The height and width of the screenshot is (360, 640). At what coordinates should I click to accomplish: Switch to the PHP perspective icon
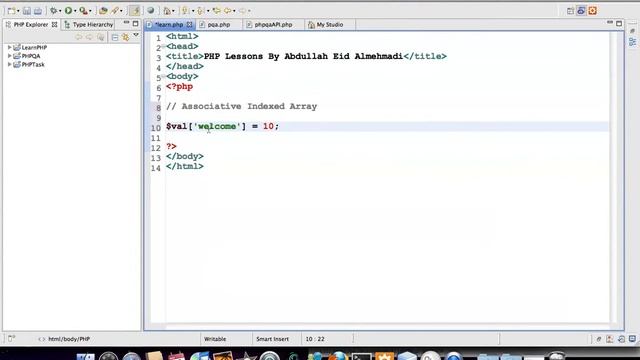[581, 11]
